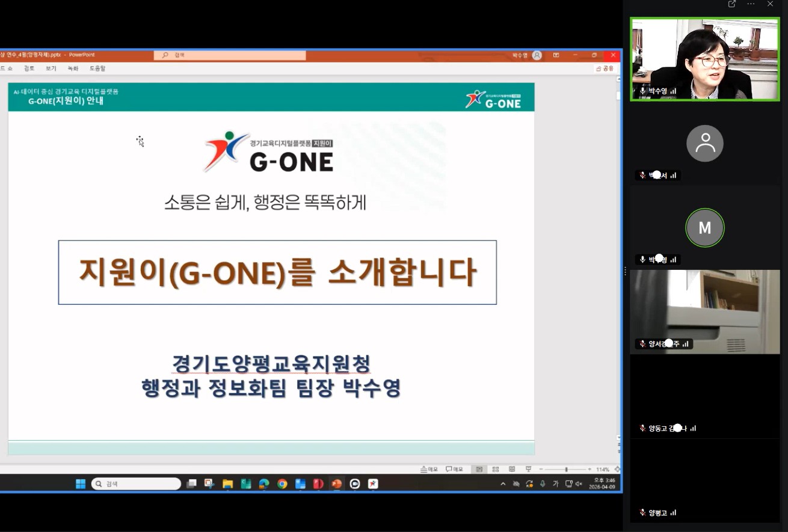Click the volume muted tray icon

[x=579, y=484]
